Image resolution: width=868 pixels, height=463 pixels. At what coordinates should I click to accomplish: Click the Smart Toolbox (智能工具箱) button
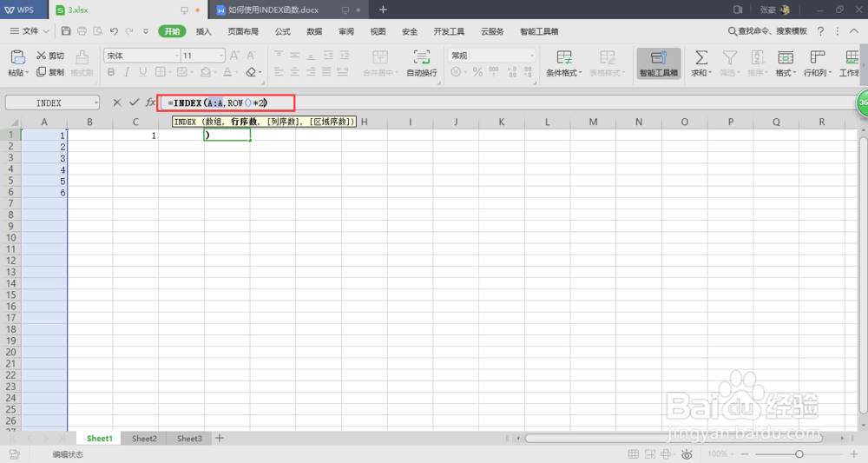[x=659, y=63]
